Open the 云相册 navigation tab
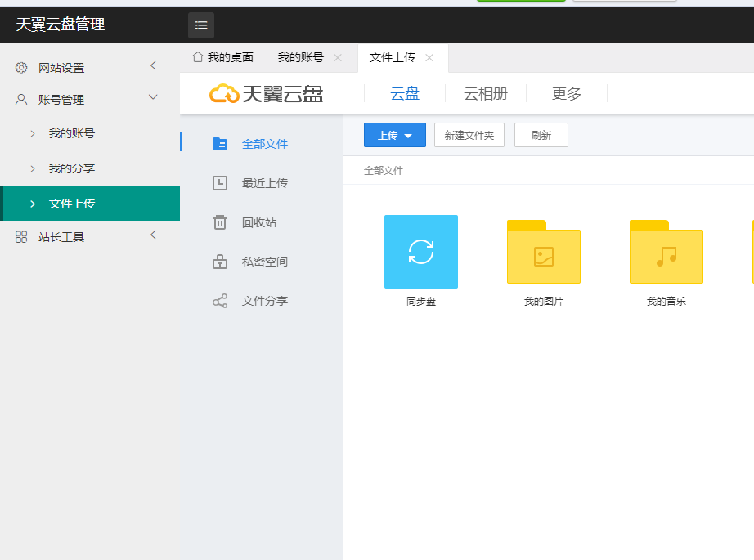Image resolution: width=754 pixels, height=560 pixels. click(486, 94)
